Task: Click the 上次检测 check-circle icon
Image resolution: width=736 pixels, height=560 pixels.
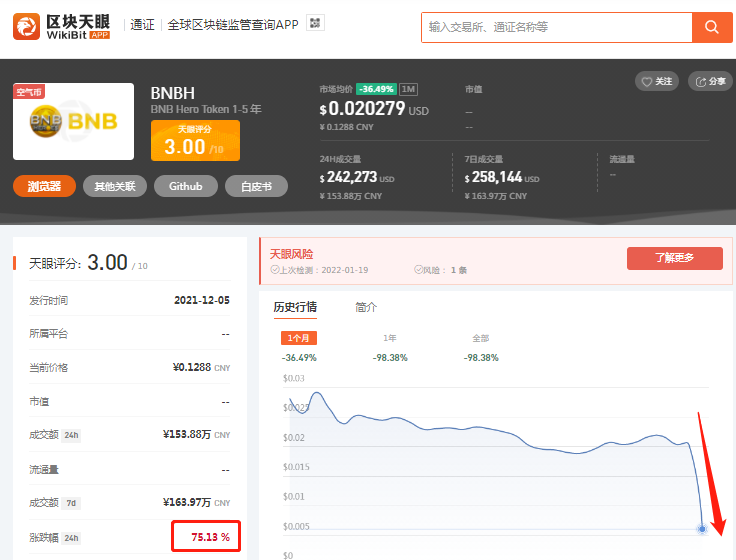Action: pyautogui.click(x=275, y=270)
